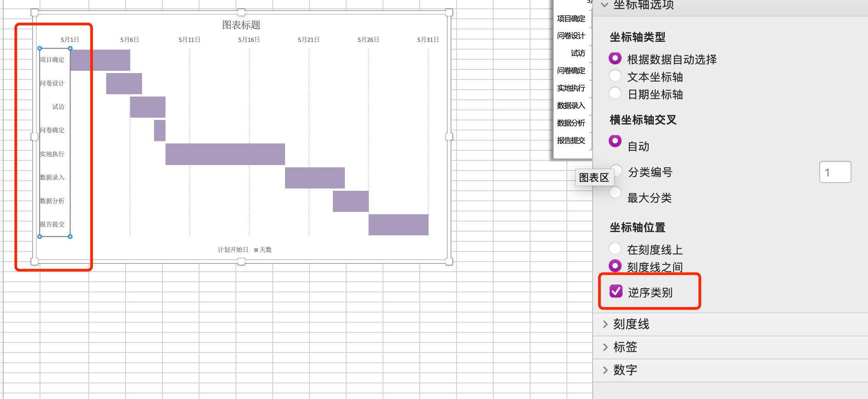This screenshot has height=399, width=868.
Task: Click the 5月16日 axis label
Action: pyautogui.click(x=249, y=40)
